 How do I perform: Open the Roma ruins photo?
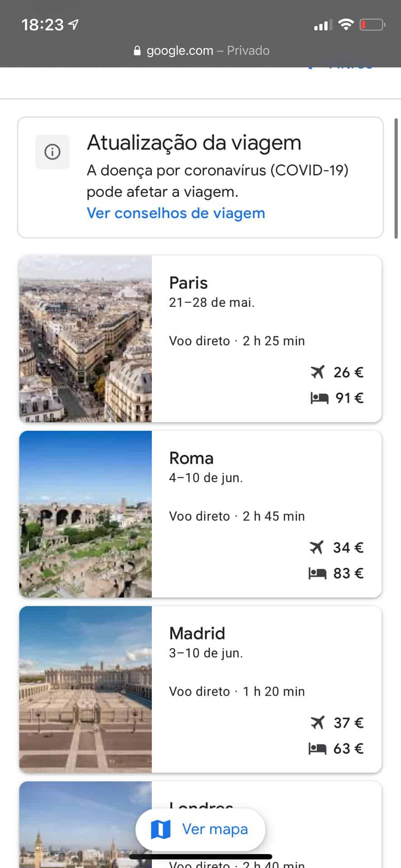(85, 514)
